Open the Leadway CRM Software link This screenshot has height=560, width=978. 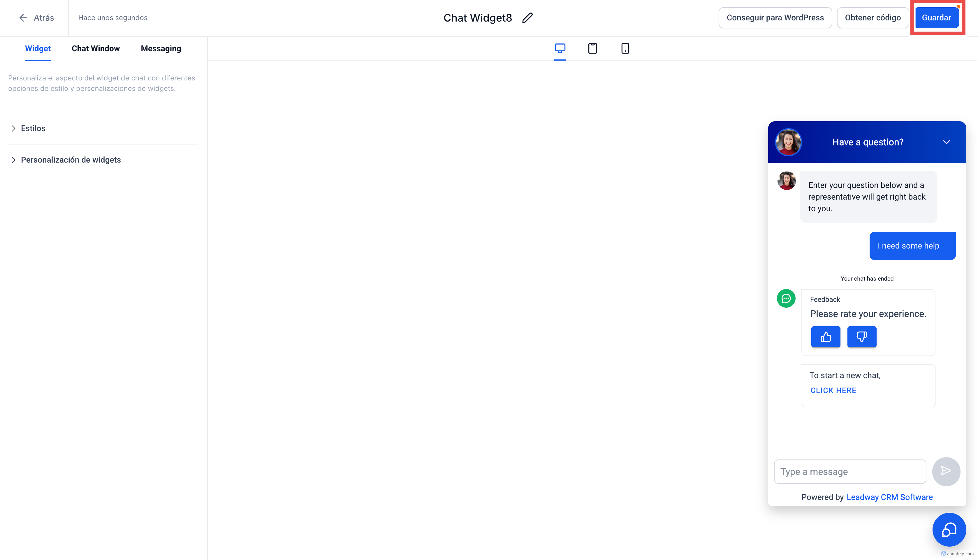(889, 497)
